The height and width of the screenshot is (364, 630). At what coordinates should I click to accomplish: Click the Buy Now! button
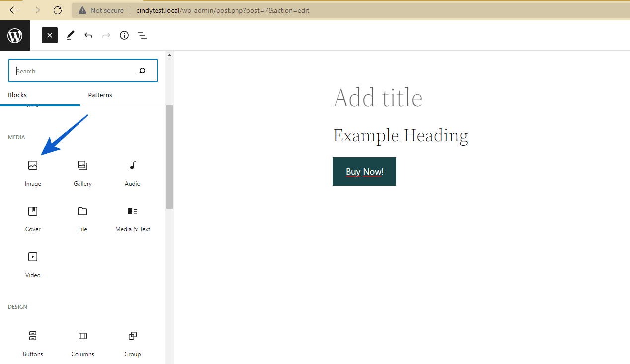tap(364, 171)
